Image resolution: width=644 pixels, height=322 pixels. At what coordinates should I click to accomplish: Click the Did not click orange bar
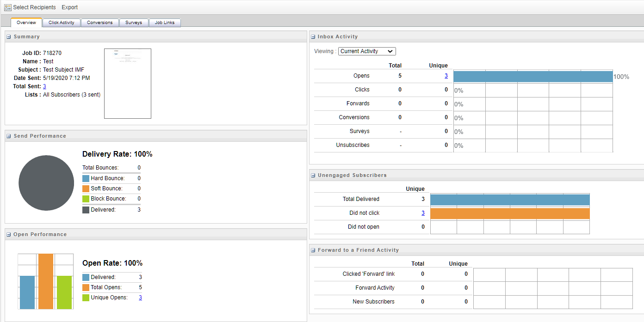[x=510, y=213]
